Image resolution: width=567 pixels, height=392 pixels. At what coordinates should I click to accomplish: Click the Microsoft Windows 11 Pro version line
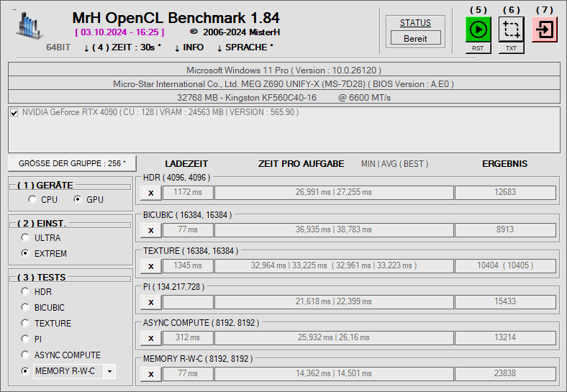click(284, 70)
